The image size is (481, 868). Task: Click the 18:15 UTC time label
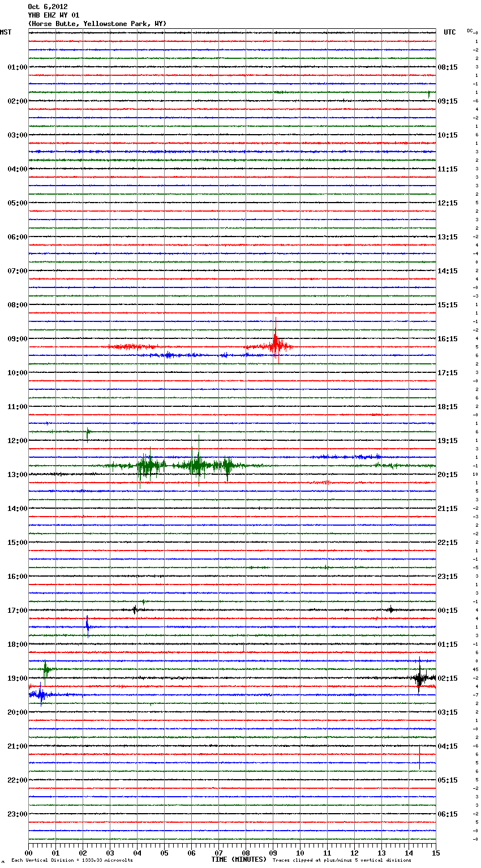(448, 407)
